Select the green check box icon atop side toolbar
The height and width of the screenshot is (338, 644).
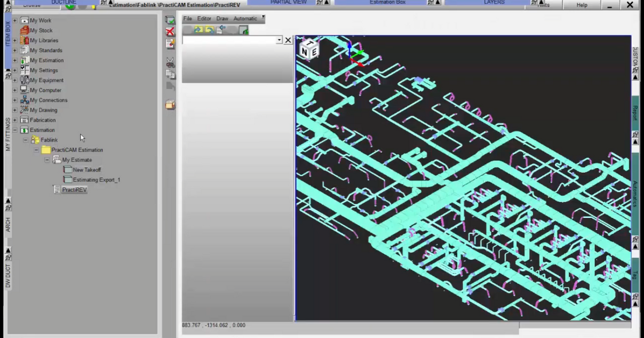point(170,20)
